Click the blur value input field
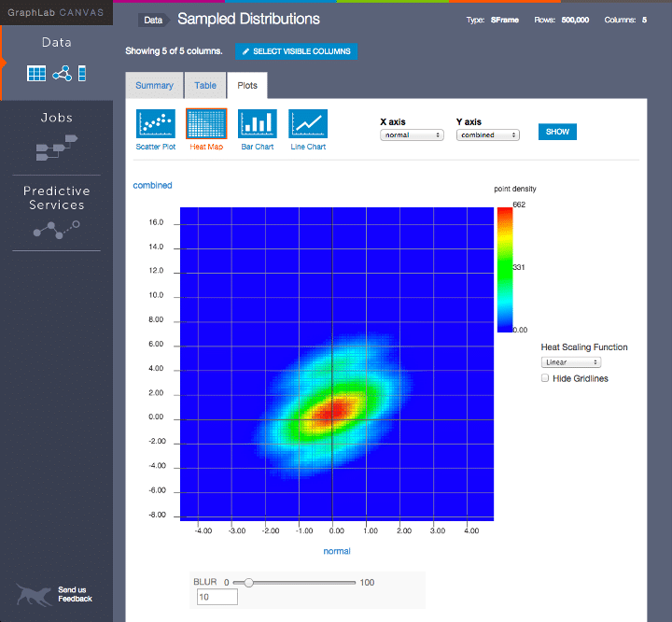Viewport: 672px width, 622px height. pyautogui.click(x=217, y=597)
